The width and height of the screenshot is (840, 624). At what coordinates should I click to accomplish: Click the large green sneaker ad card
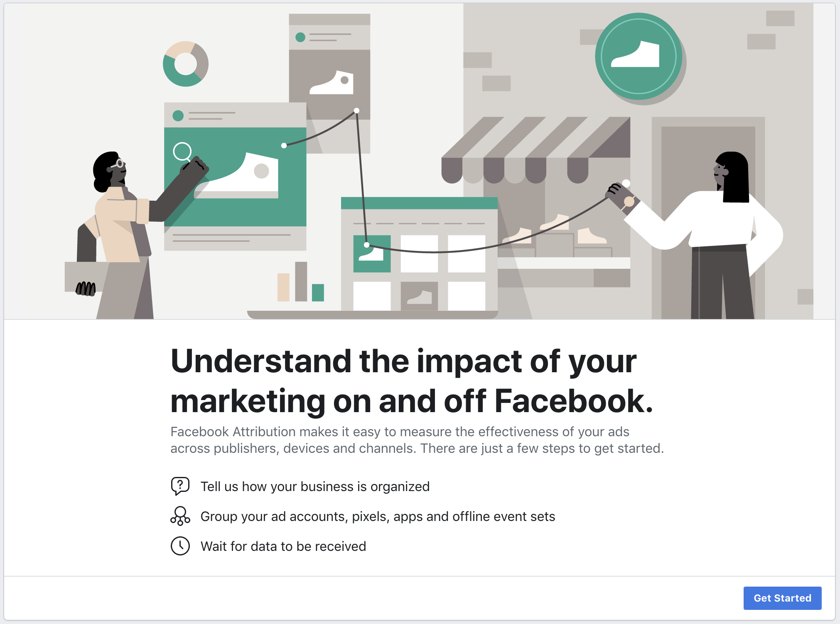click(235, 177)
